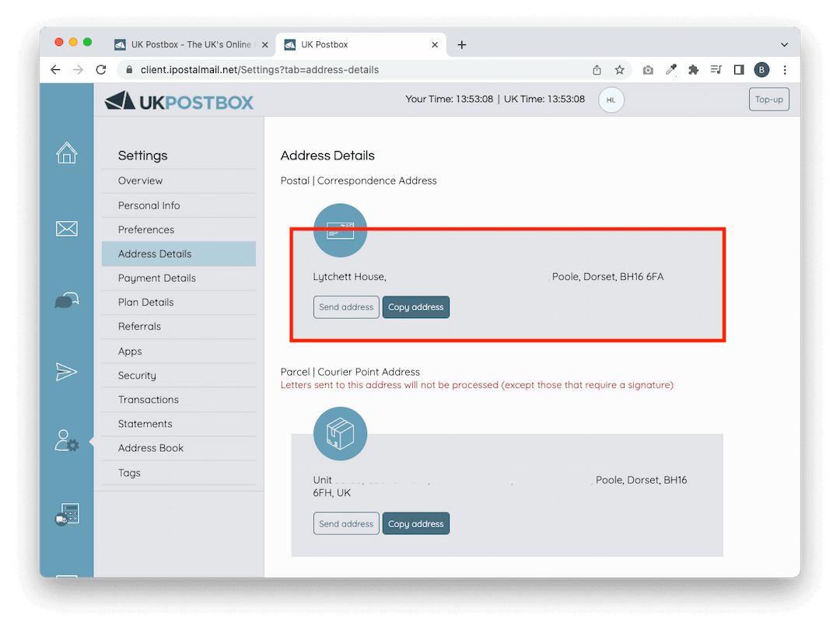Open the Chrome profile B avatar
The image size is (840, 630).
tap(761, 70)
